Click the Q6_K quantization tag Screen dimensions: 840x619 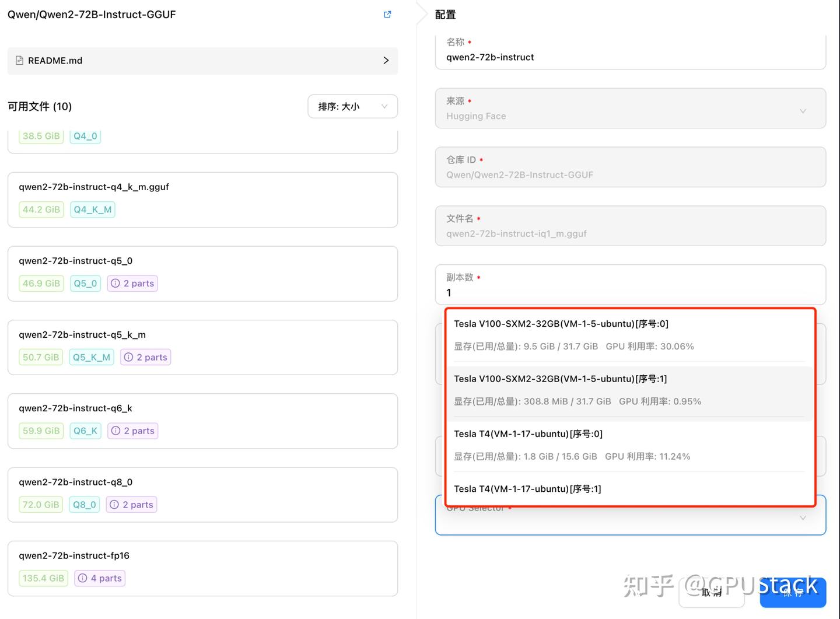pyautogui.click(x=85, y=431)
